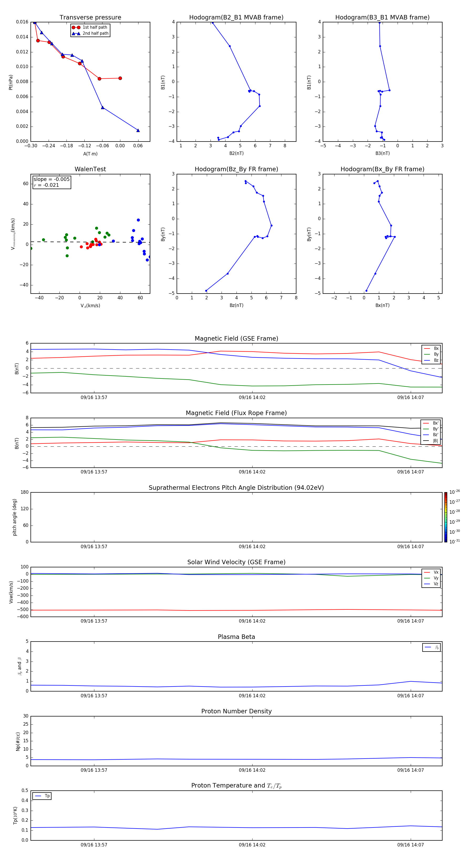This screenshot has height=868, width=473.
Task: Click the "B3(nT)" x-axis label
Action: tap(382, 154)
